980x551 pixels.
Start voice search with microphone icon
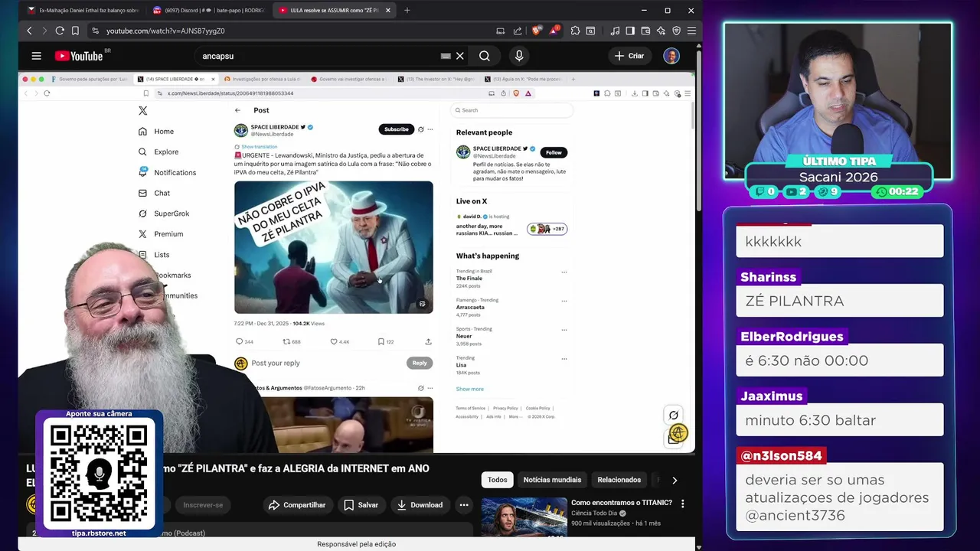[x=519, y=56]
